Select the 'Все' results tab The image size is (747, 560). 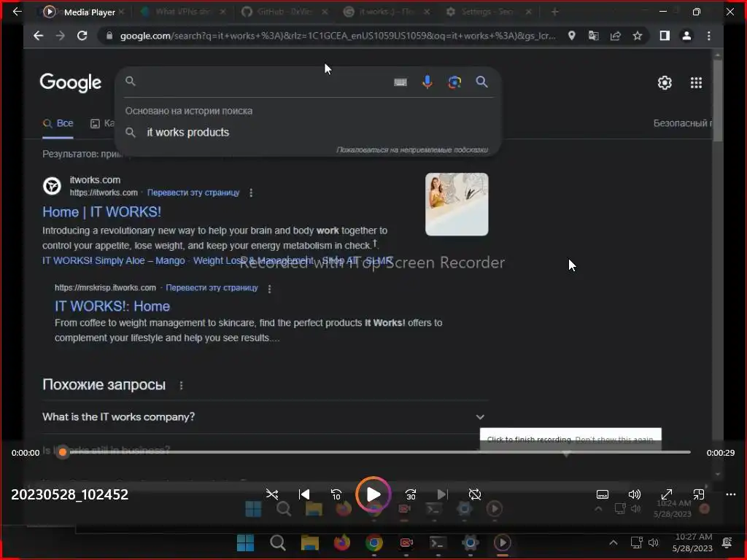pos(58,123)
